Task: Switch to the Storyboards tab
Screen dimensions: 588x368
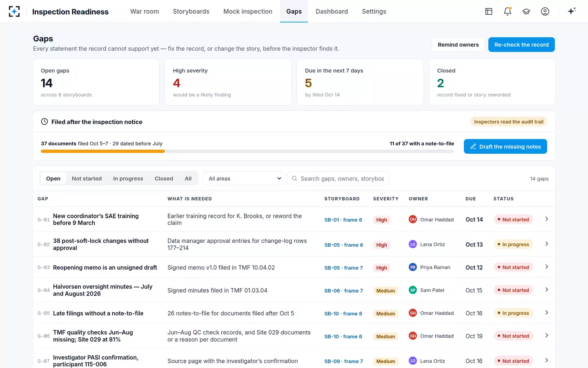Action: [191, 11]
